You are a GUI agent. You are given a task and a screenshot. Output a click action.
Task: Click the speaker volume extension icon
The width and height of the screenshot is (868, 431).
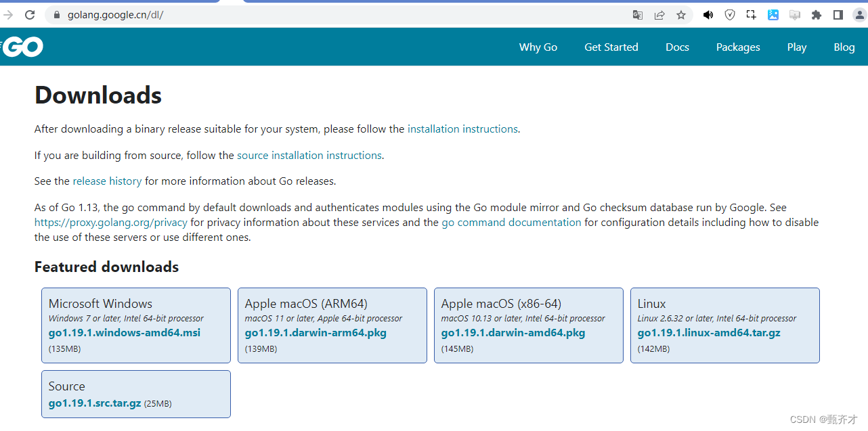point(708,15)
